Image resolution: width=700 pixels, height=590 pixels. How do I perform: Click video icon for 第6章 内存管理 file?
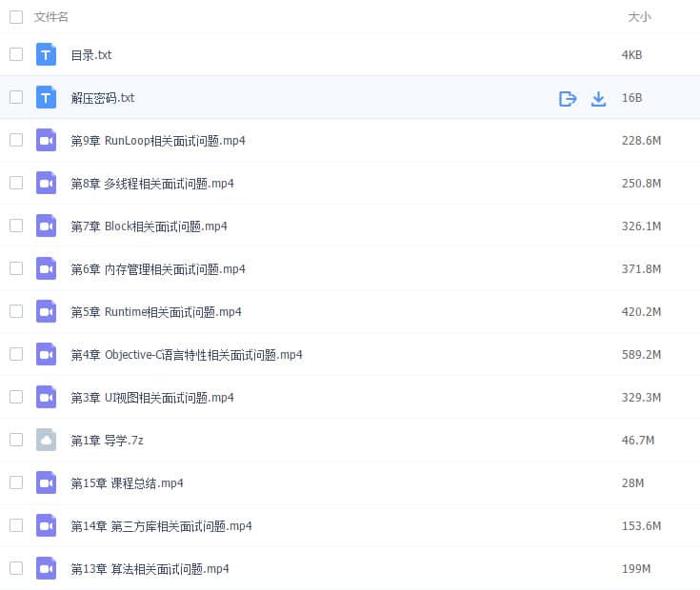46,268
